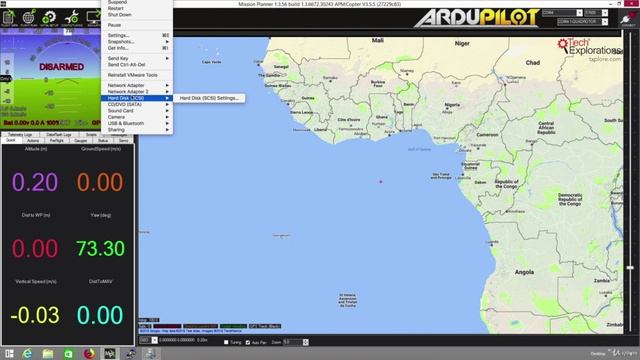Open the Flight Plan globe icon
This screenshot has height=360, width=640.
click(x=29, y=18)
